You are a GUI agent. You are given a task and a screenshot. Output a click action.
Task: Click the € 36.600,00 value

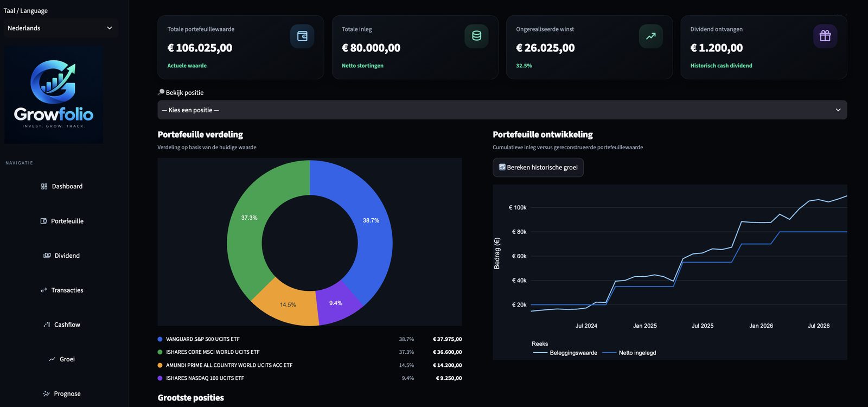tap(448, 352)
